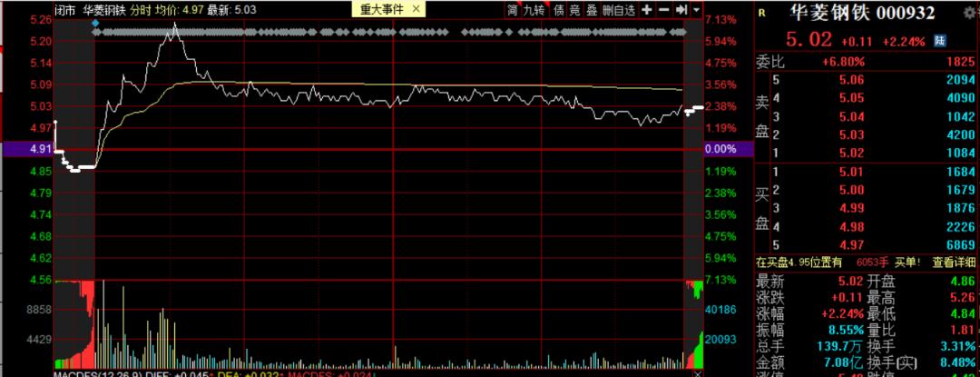980x377 pixels.
Task: Click the 1825 order difference value
Action: coord(962,61)
